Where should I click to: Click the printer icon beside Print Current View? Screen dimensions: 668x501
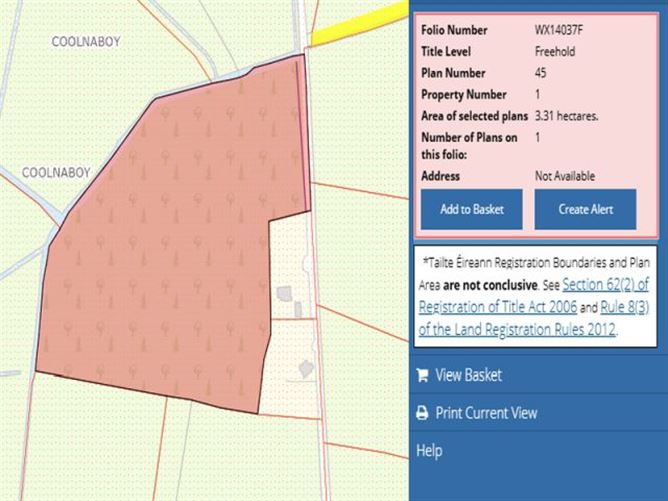(x=422, y=413)
